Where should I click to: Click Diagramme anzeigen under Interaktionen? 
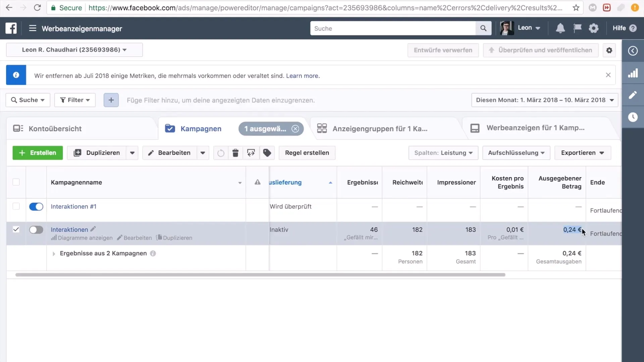(x=82, y=238)
